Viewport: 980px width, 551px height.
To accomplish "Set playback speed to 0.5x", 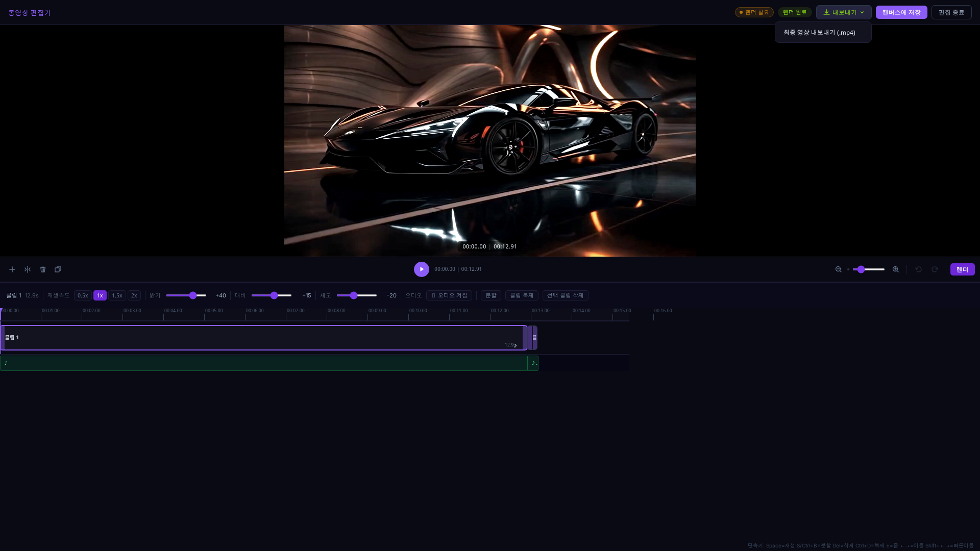I will point(83,295).
